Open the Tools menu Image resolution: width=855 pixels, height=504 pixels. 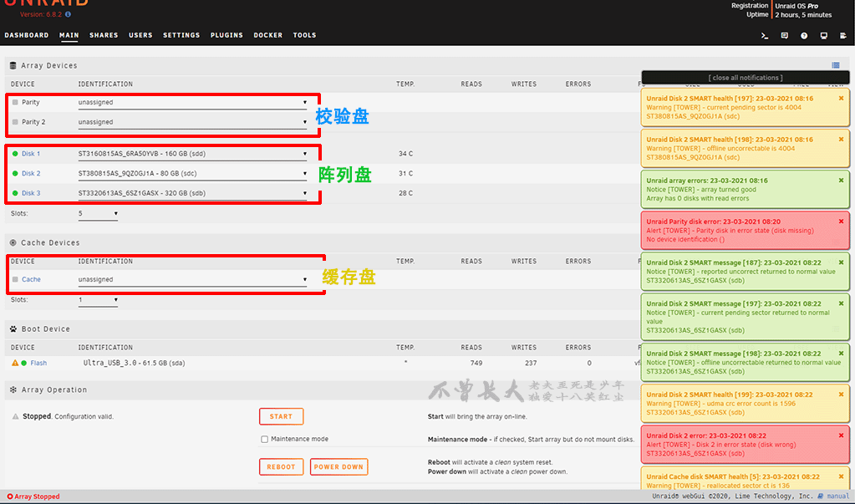[305, 35]
